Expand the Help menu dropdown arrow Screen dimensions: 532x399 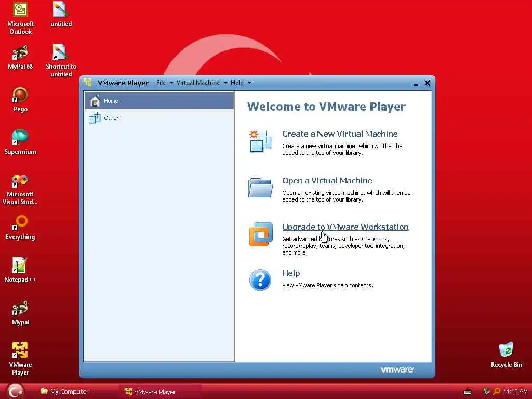pyautogui.click(x=249, y=83)
